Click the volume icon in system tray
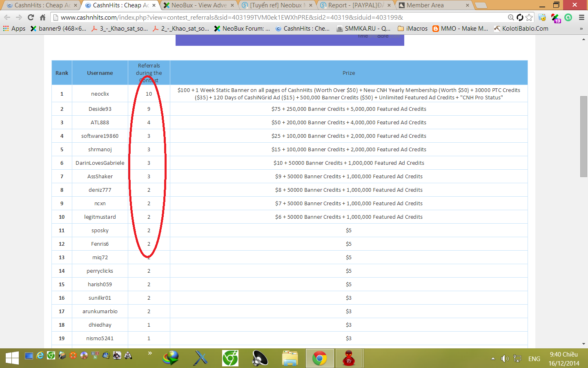This screenshot has width=588, height=368. [x=505, y=359]
